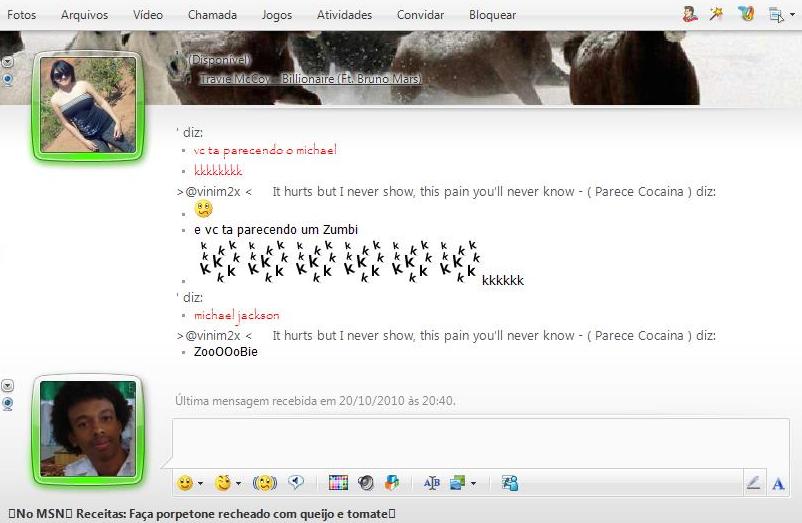Open the MSN Receitas porpetone banner link
The image size is (802, 523).
(202, 514)
